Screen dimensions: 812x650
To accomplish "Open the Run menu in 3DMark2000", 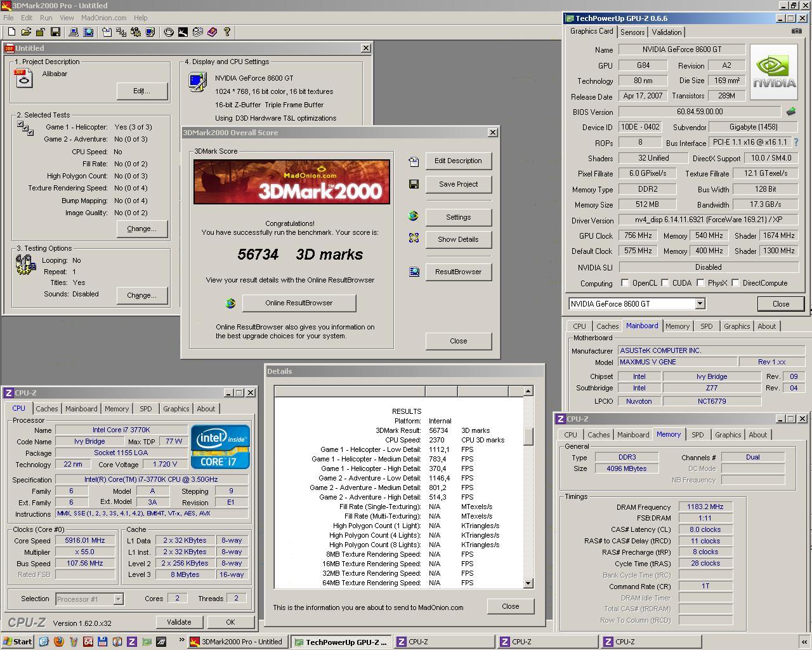I will coord(46,18).
